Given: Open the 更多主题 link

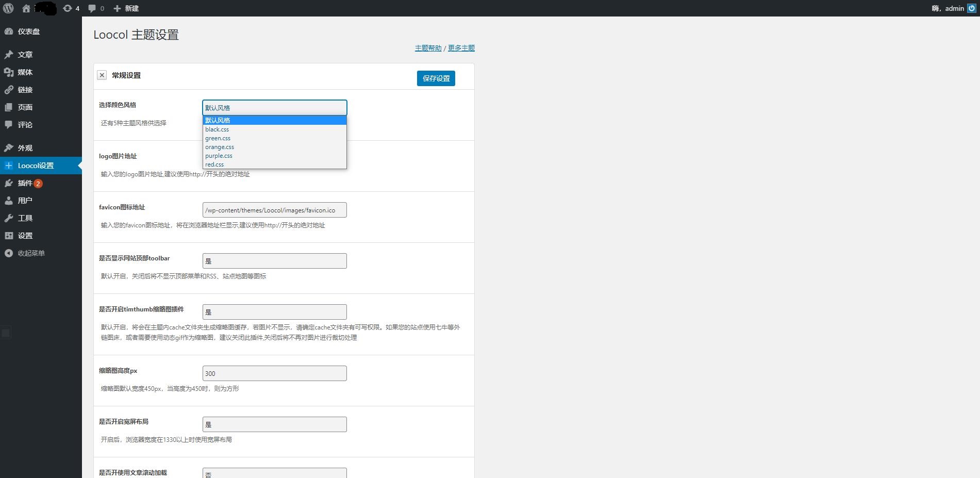Looking at the screenshot, I should [x=461, y=48].
